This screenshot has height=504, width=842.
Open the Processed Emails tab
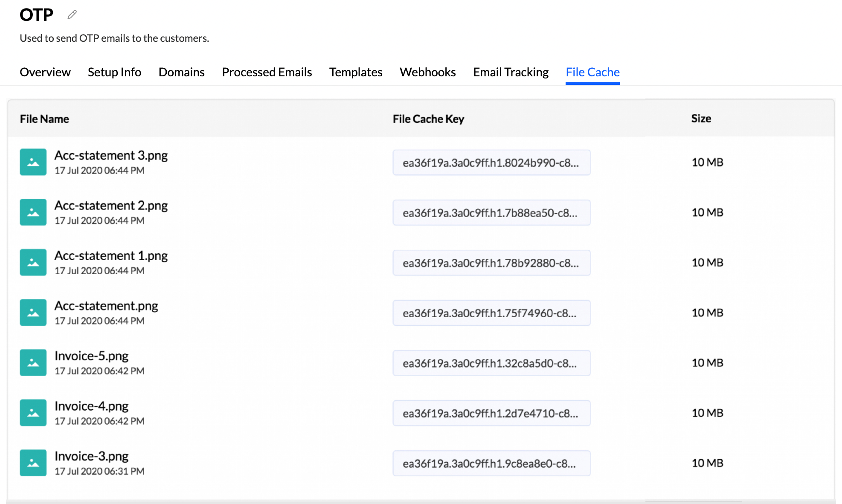point(267,72)
